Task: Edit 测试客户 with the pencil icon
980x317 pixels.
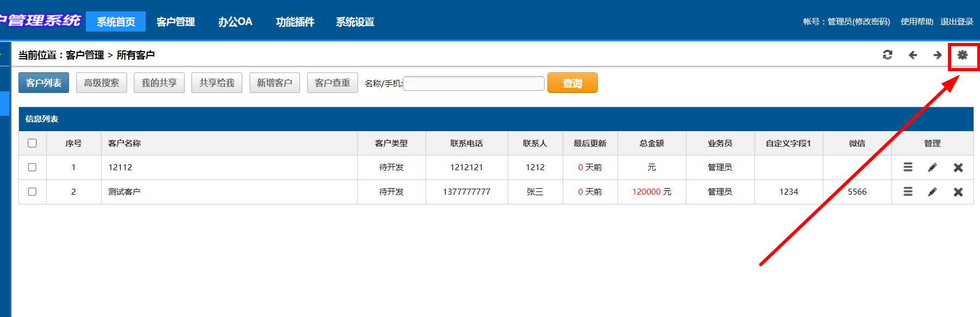Action: pyautogui.click(x=933, y=192)
